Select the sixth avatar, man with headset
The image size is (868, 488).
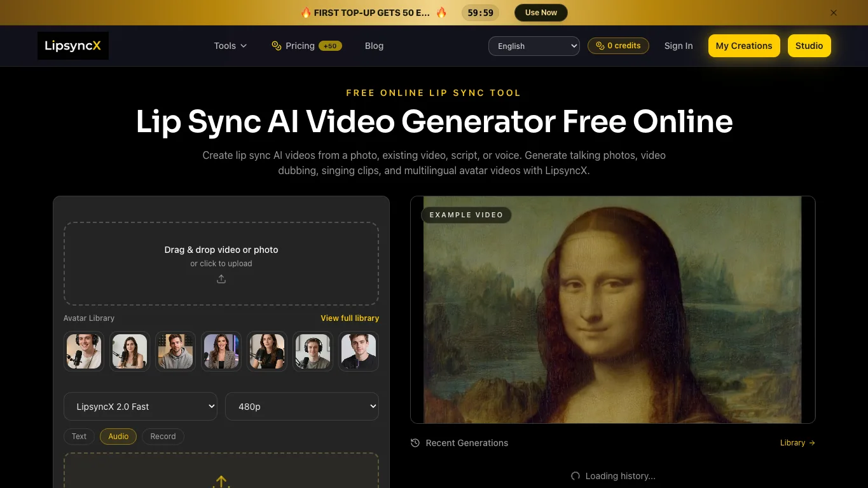coord(313,351)
